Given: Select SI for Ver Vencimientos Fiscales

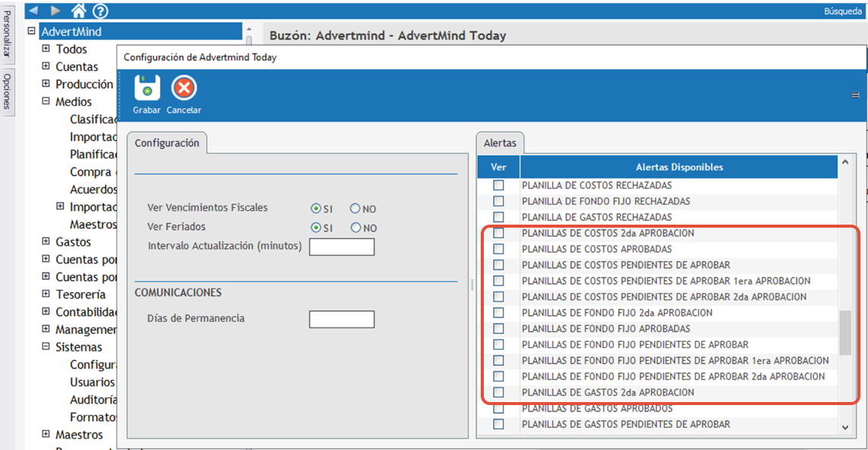Looking at the screenshot, I should [316, 209].
